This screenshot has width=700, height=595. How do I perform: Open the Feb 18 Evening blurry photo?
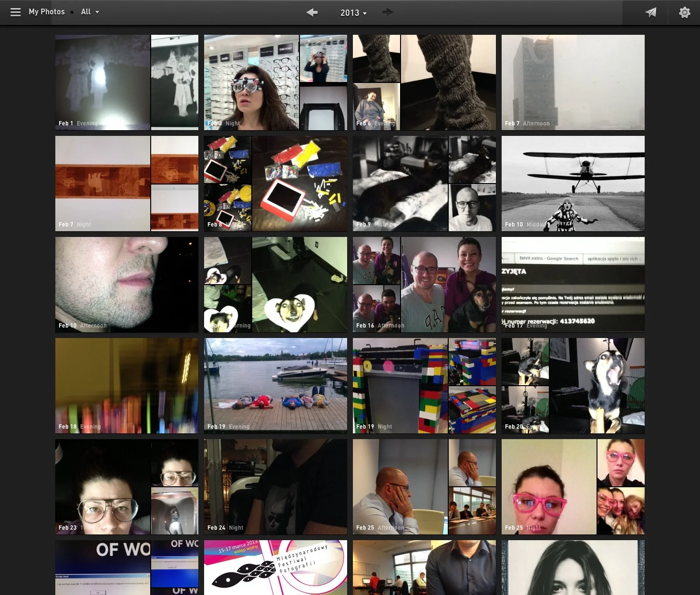point(127,386)
